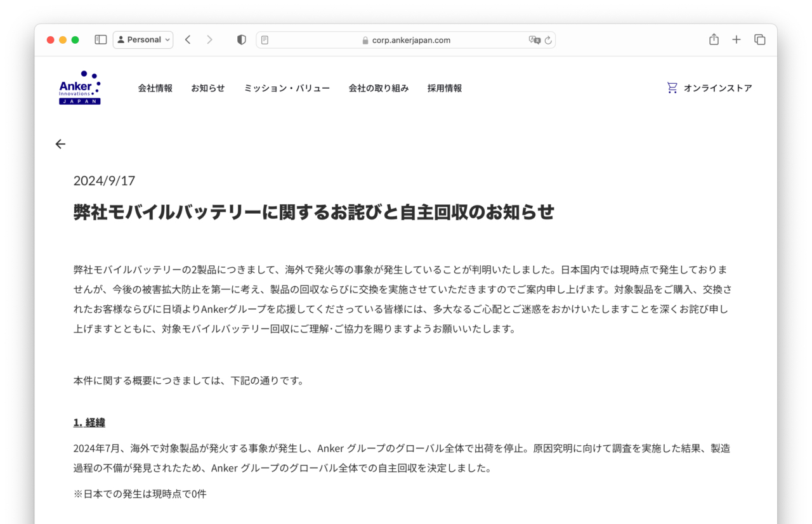Open the オンラインストア link

(x=717, y=88)
